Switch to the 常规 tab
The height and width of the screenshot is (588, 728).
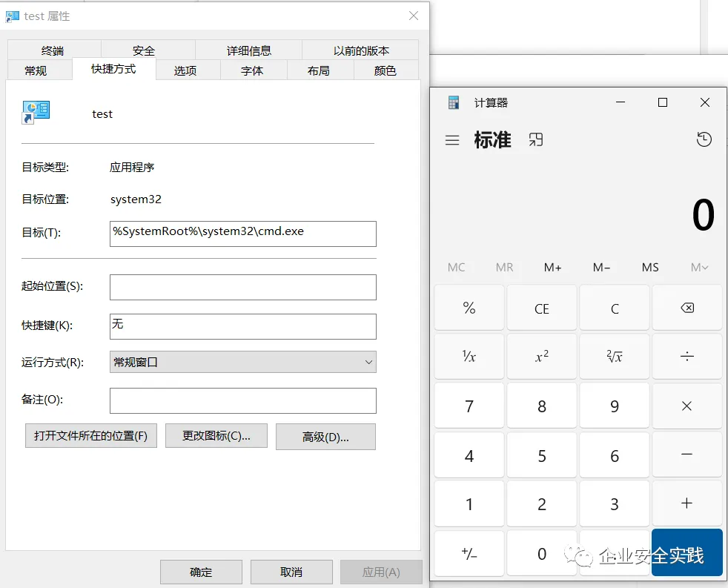pyautogui.click(x=39, y=70)
